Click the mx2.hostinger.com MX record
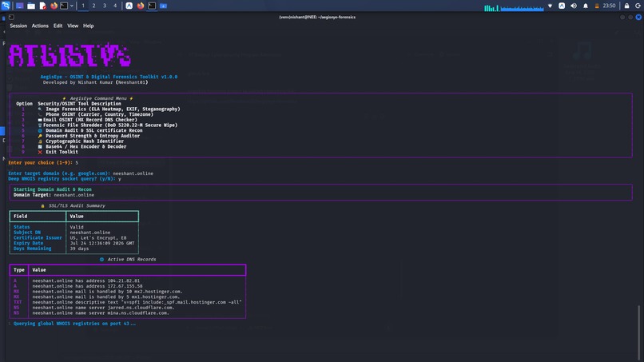This screenshot has width=644, height=362. coord(107,292)
